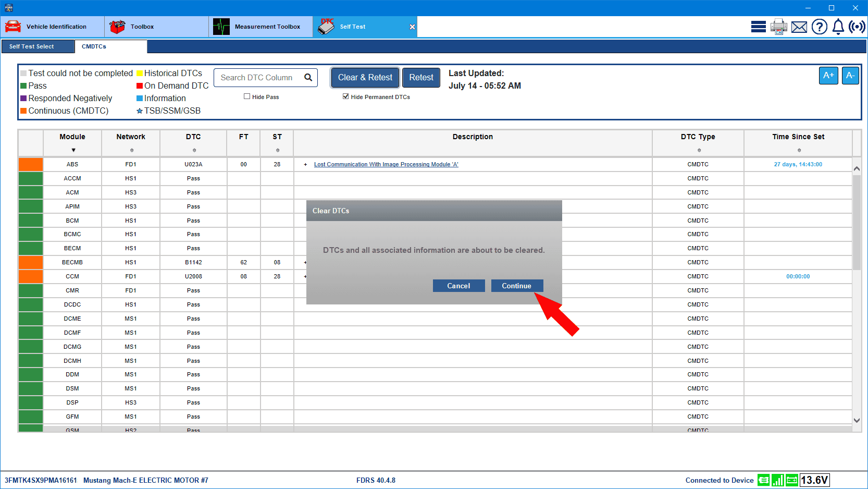This screenshot has width=868, height=489.
Task: Select the Self Test Select subtab
Action: click(x=38, y=46)
